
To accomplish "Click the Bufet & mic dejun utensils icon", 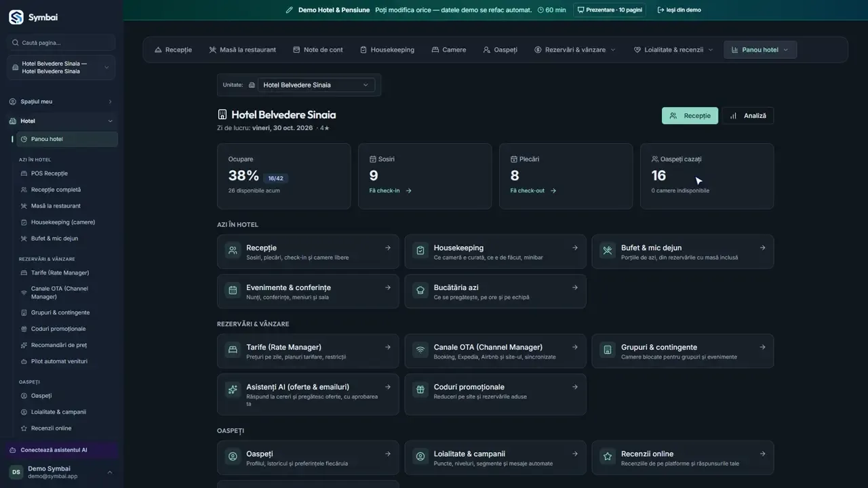I will pos(608,251).
